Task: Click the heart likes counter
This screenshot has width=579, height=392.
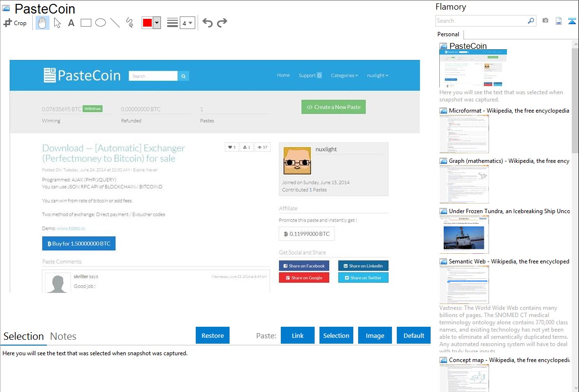Action: (232, 147)
